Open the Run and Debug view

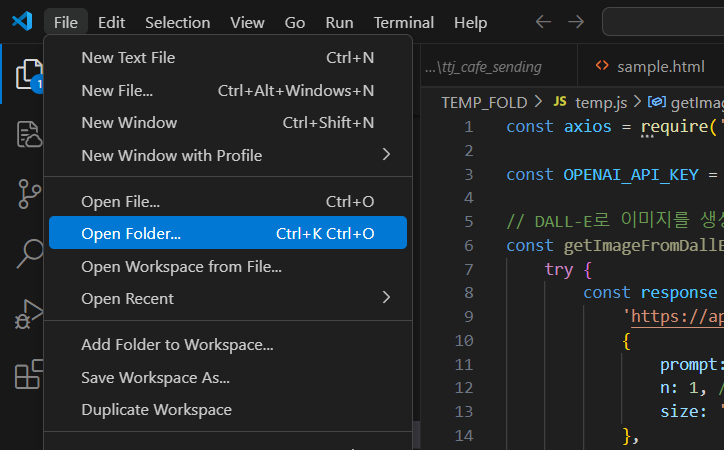pyautogui.click(x=24, y=314)
